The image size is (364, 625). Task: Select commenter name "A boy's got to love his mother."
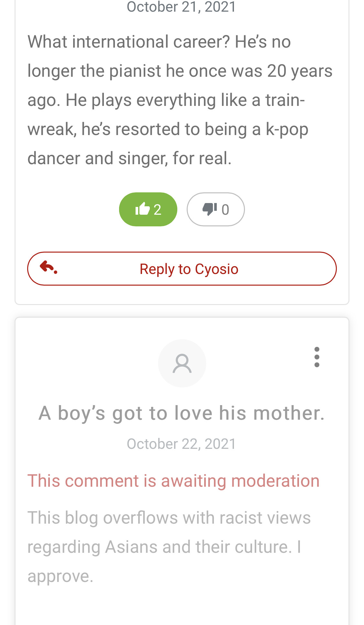[182, 413]
